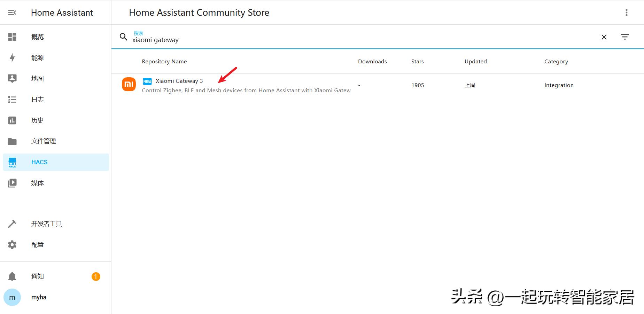644x314 pixels.
Task: Open the 文件管理 file manager
Action: pyautogui.click(x=43, y=141)
